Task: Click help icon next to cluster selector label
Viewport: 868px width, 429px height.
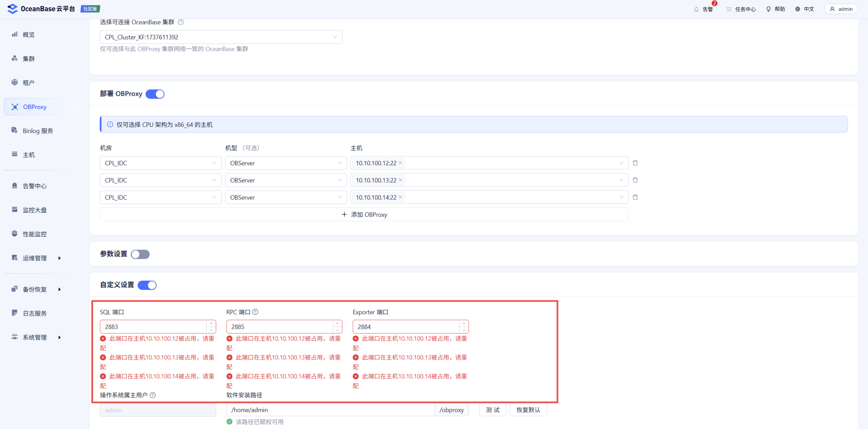Action: (x=181, y=22)
